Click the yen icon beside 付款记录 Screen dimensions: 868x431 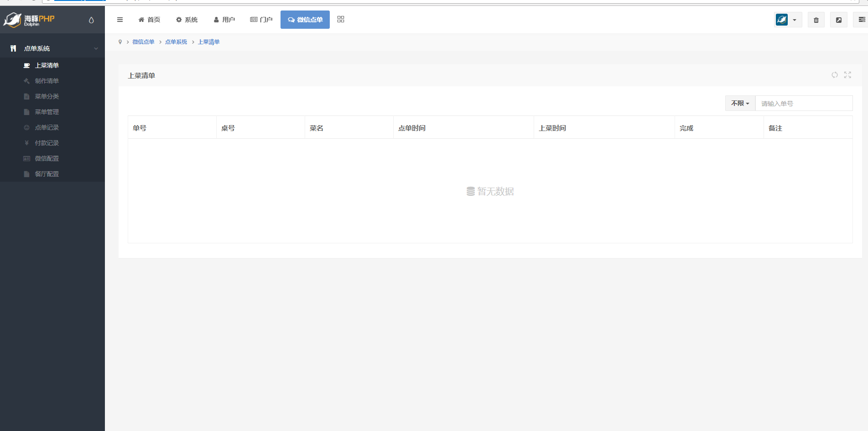27,143
